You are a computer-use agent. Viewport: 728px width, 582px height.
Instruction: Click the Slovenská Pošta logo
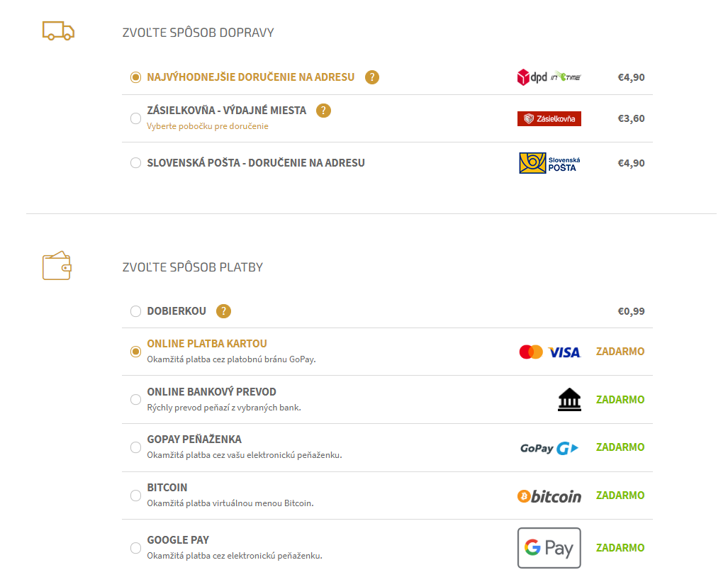(549, 163)
